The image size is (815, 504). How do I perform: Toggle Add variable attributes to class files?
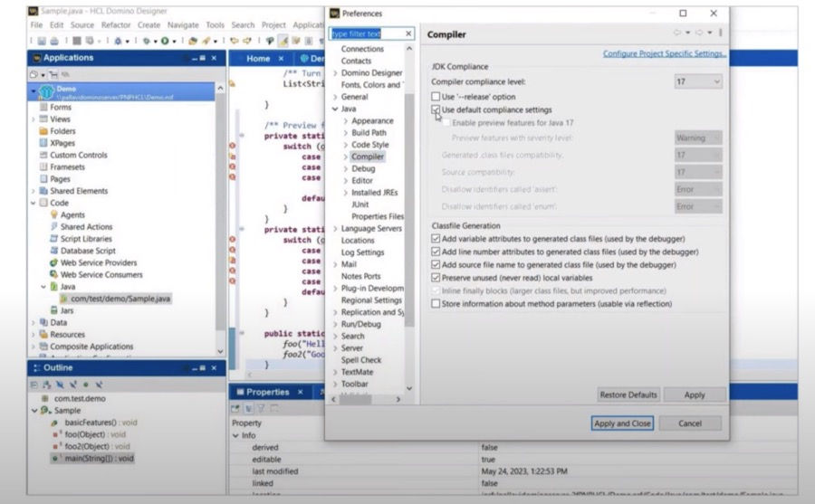436,239
